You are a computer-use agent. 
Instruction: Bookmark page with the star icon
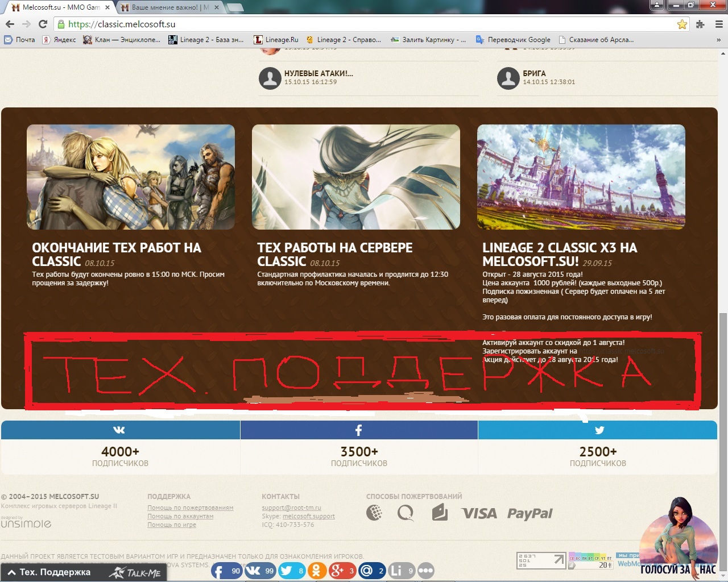(682, 24)
